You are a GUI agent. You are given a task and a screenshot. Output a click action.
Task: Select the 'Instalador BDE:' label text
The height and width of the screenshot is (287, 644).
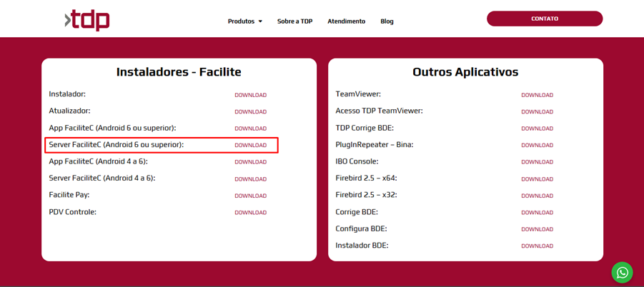(x=362, y=245)
